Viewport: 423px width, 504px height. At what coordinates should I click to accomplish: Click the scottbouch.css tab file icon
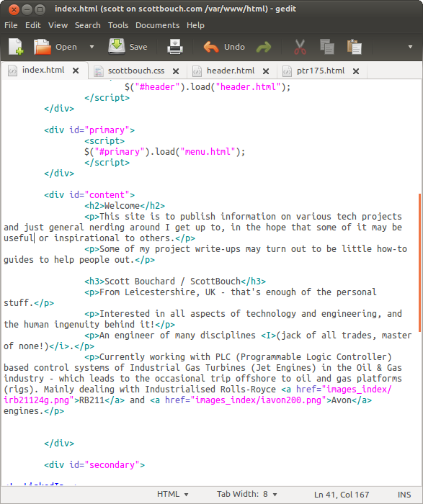pyautogui.click(x=99, y=71)
